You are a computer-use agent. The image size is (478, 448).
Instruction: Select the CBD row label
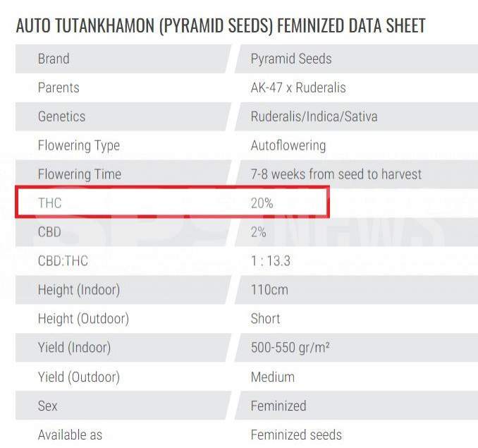tap(49, 232)
